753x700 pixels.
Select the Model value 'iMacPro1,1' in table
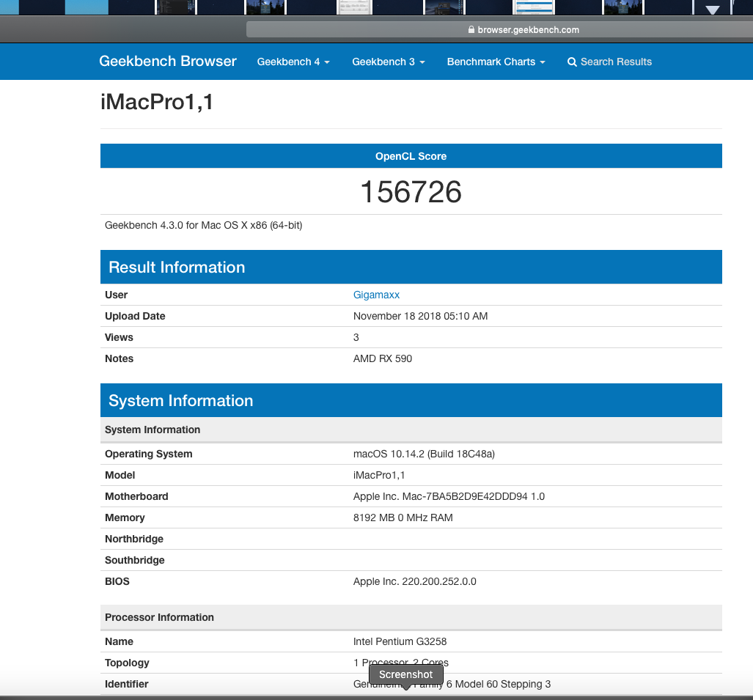tap(379, 475)
